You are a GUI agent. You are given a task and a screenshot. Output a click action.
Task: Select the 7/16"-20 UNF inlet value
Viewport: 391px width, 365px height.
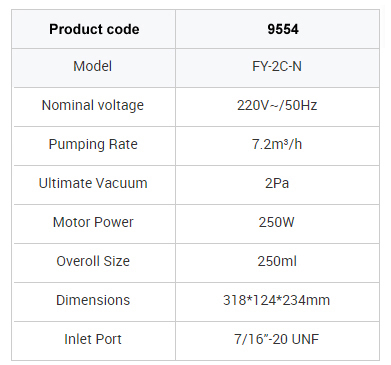[277, 339]
